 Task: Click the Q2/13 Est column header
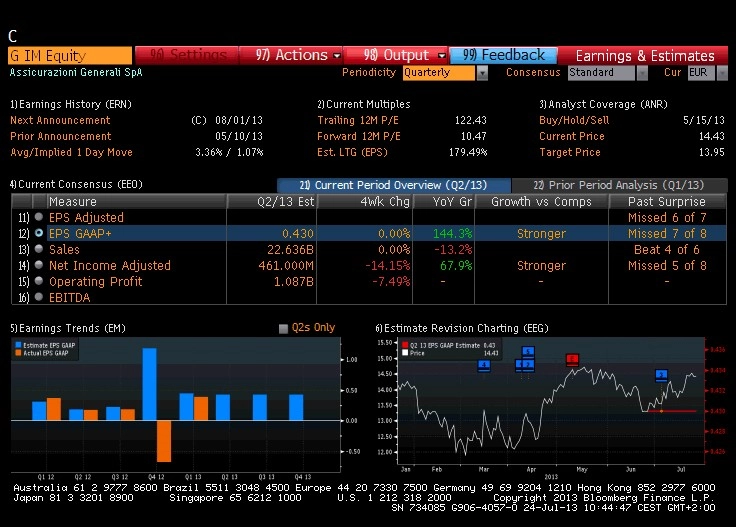point(272,201)
